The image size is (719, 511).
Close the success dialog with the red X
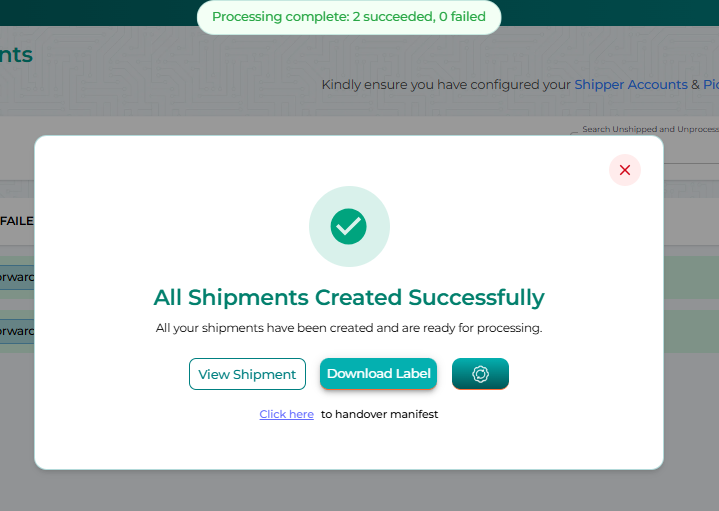(625, 170)
